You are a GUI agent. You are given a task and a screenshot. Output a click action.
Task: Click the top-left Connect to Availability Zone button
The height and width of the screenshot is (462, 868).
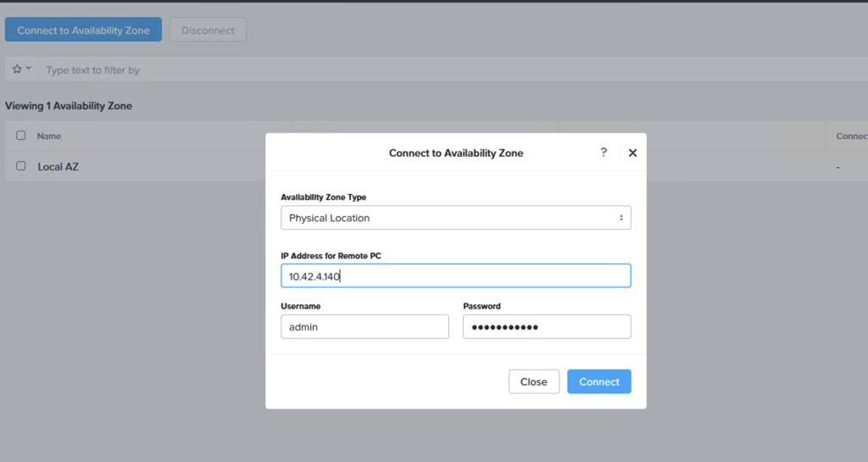pos(83,30)
